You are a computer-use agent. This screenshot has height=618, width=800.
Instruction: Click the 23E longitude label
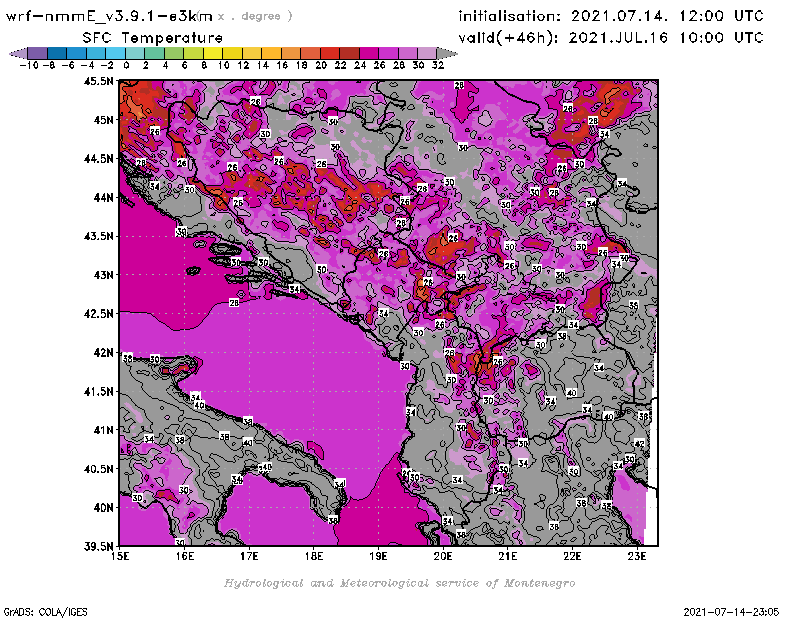(x=637, y=556)
